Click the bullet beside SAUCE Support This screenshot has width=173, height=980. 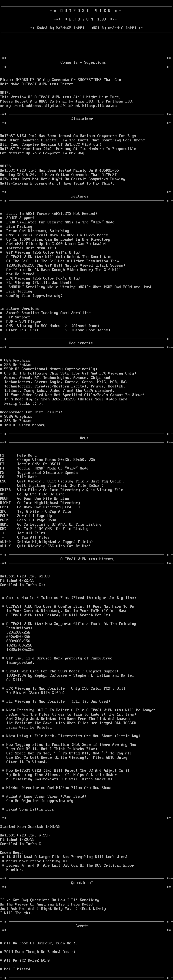coord(1,218)
